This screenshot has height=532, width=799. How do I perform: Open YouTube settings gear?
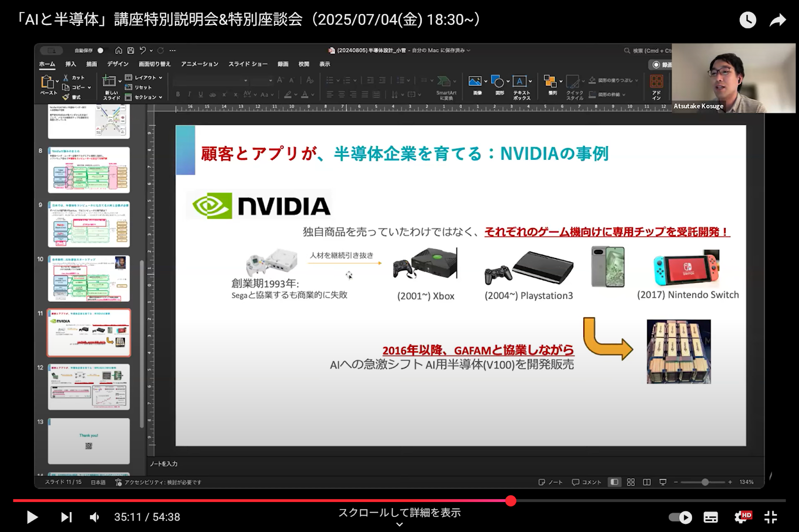(x=743, y=517)
